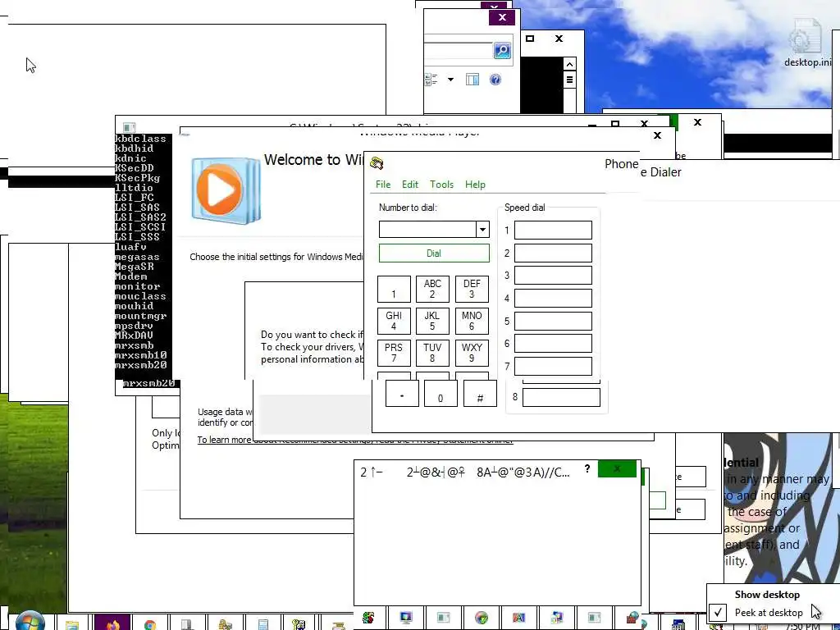Choose Show desktop from context menu

[x=767, y=595]
